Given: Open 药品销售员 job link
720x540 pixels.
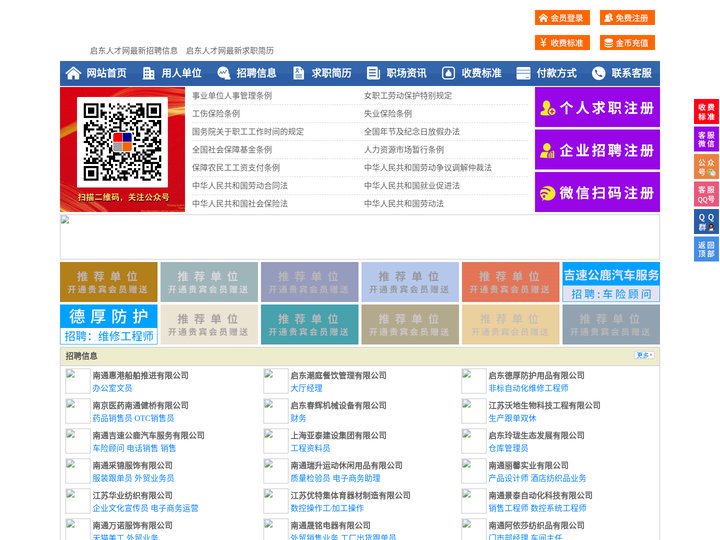Looking at the screenshot, I should pyautogui.click(x=112, y=418).
